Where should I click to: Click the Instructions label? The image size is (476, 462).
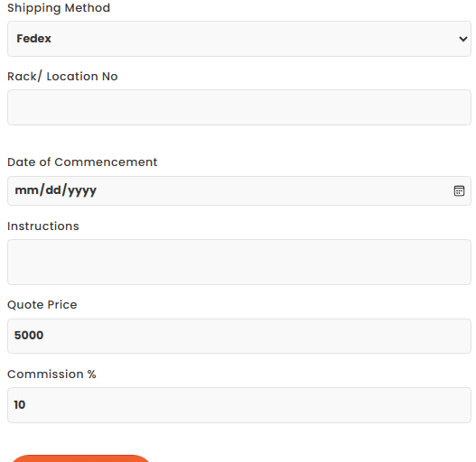click(x=43, y=226)
